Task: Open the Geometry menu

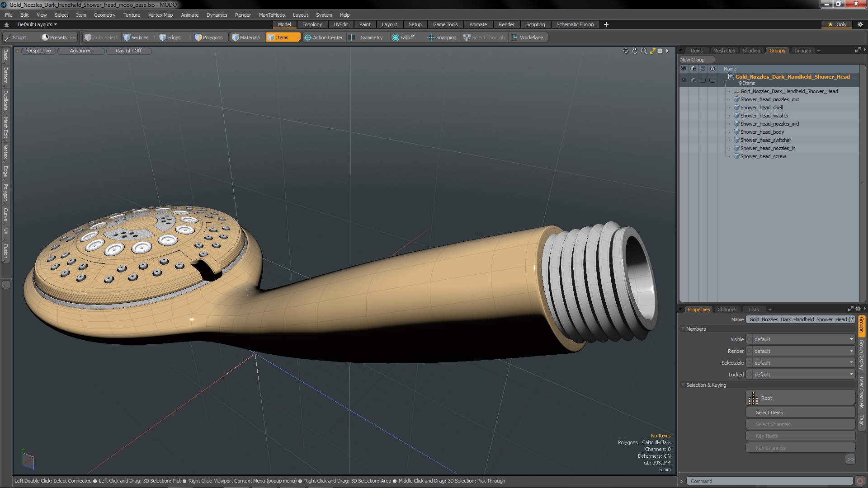Action: [x=104, y=15]
